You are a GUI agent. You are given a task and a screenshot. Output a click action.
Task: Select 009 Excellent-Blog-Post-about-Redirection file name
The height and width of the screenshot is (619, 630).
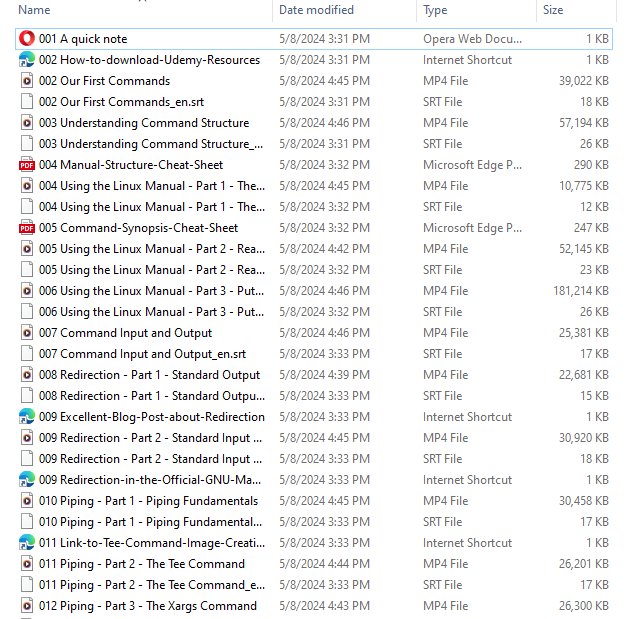click(x=152, y=417)
